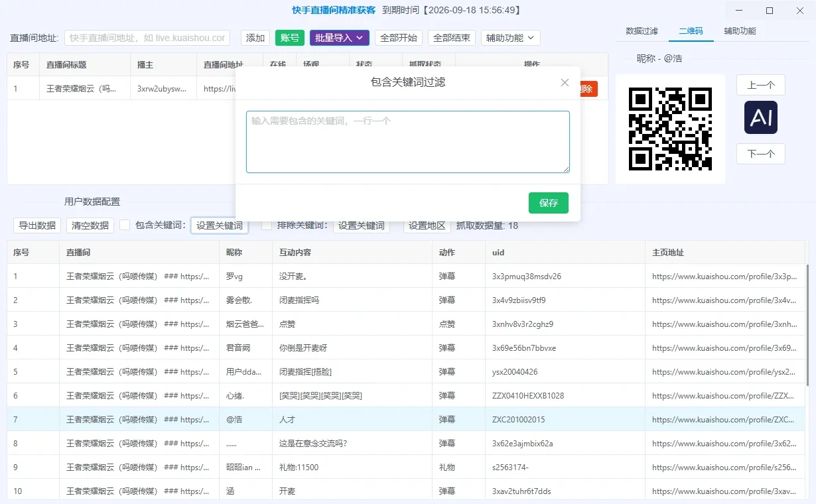This screenshot has height=504, width=816.
Task: Select nickname cell 罗vg
Action: 245,277
